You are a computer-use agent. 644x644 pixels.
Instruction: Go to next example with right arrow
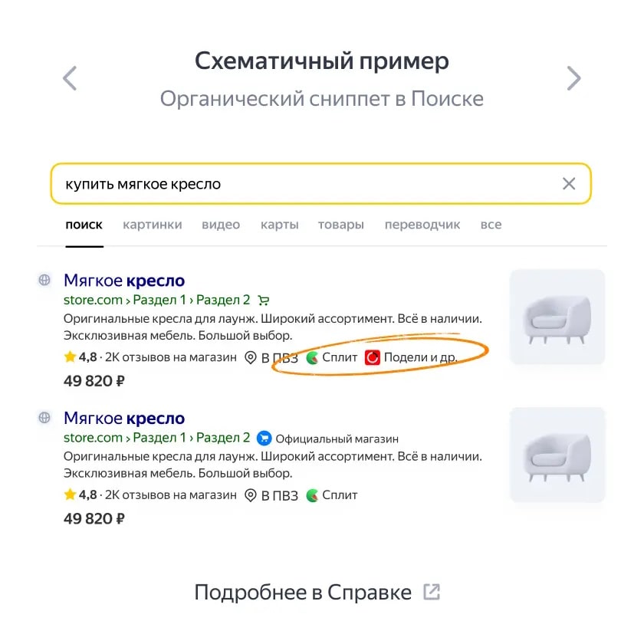click(573, 78)
